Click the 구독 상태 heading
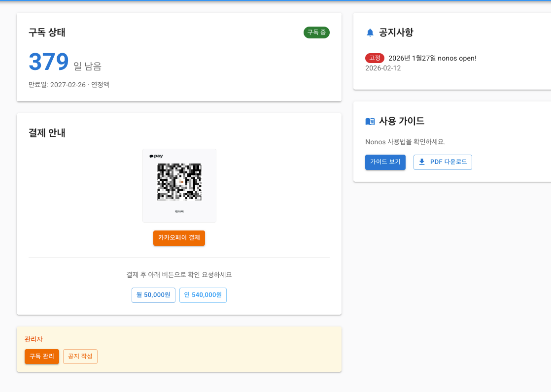This screenshot has height=392, width=551. pos(47,33)
